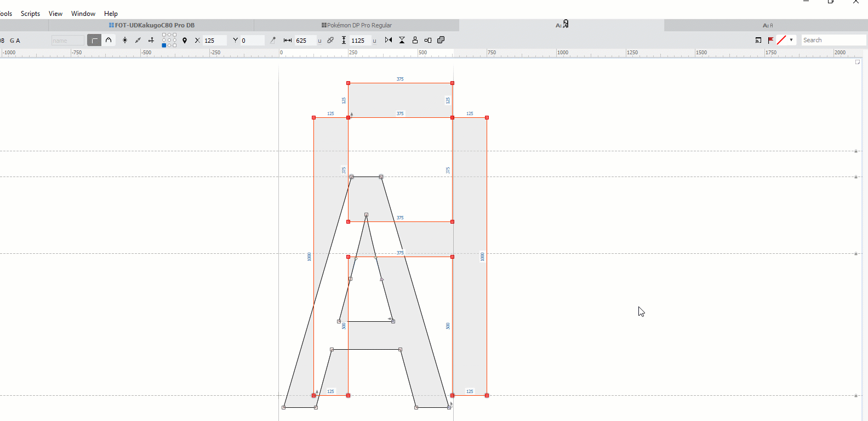Select the red node at top-left of top rectangle
Screen dimensions: 868x421
tap(348, 83)
